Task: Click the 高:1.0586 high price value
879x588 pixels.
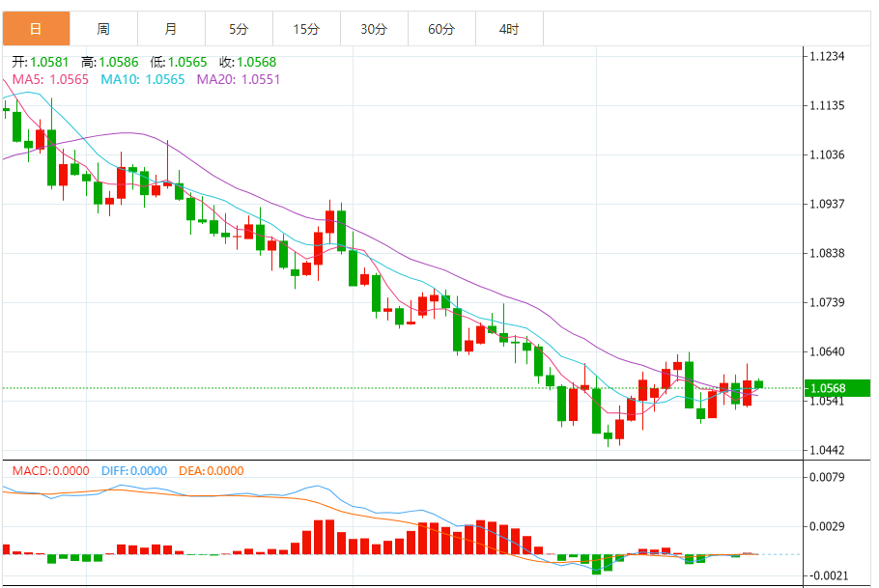Action: click(110, 62)
